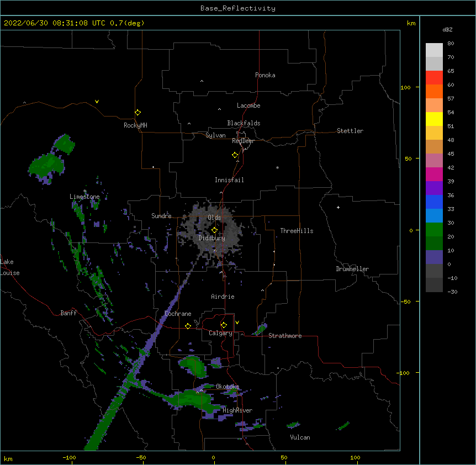476x465 pixels.
Task: Click the Olds label
Action: point(214,218)
